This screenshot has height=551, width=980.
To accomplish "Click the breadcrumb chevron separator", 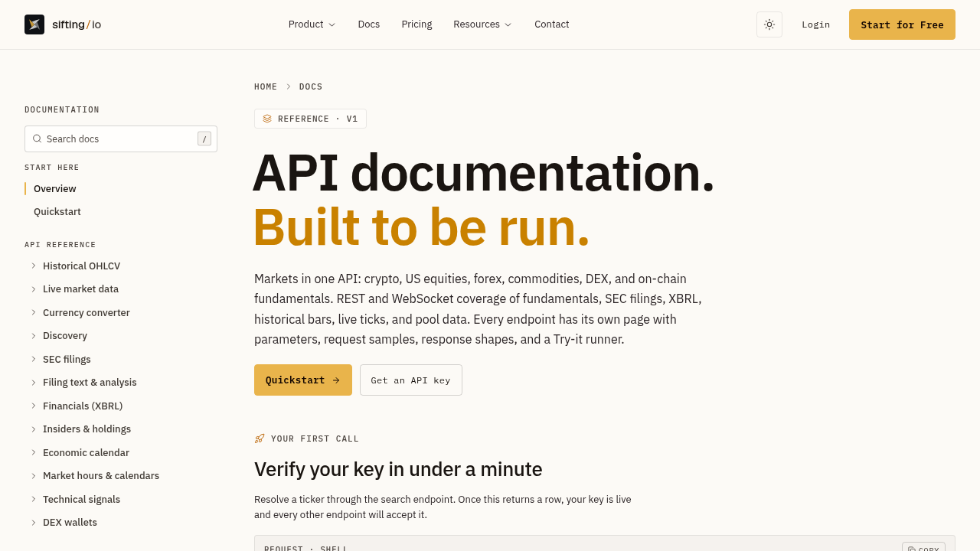I will click(289, 86).
